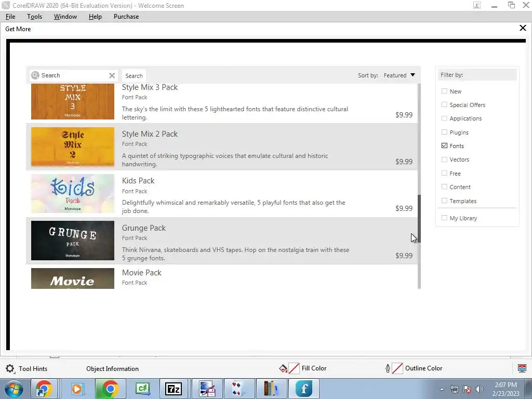This screenshot has width=532, height=399.
Task: Select the Kids Pack thumbnail
Action: click(x=73, y=194)
